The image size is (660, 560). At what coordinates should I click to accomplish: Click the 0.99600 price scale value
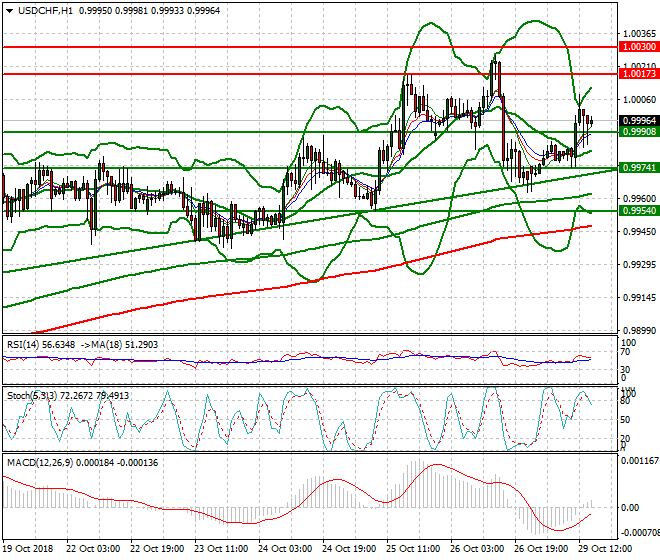[x=639, y=198]
